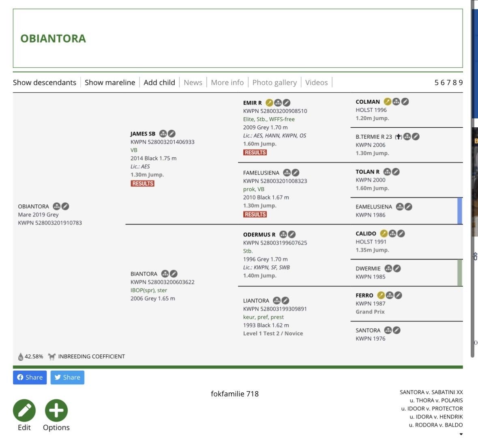Share on Facebook with the Share button
Viewport: 478px width, 448px height.
pos(30,377)
